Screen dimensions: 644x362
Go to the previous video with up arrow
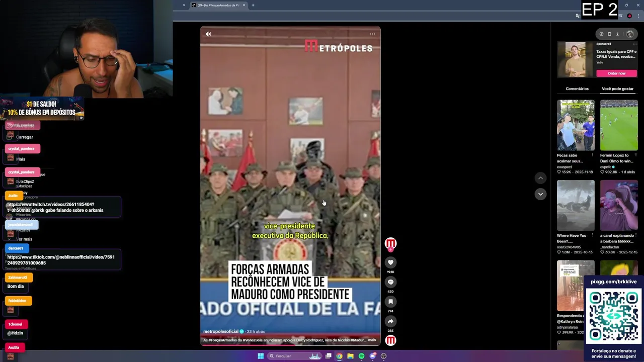pyautogui.click(x=540, y=178)
